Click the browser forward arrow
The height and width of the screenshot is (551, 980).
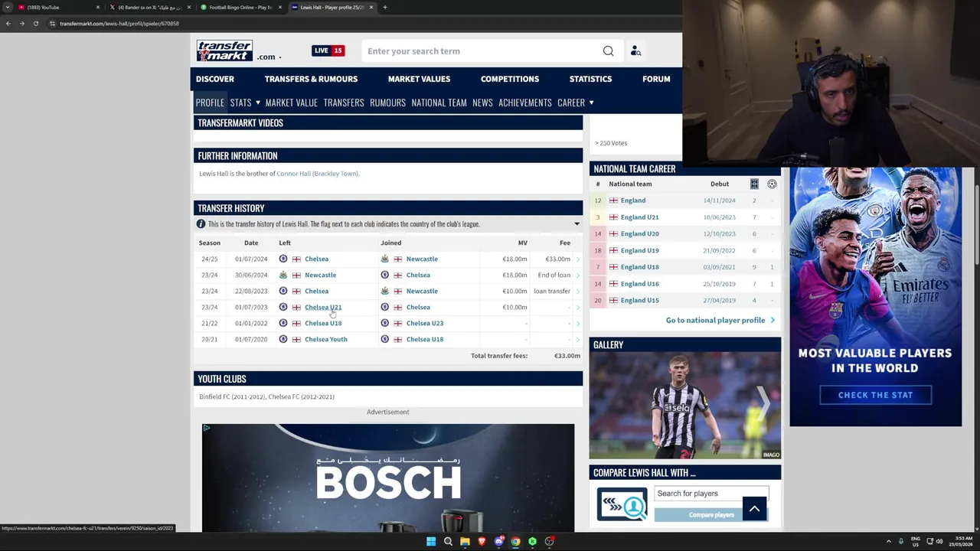21,24
